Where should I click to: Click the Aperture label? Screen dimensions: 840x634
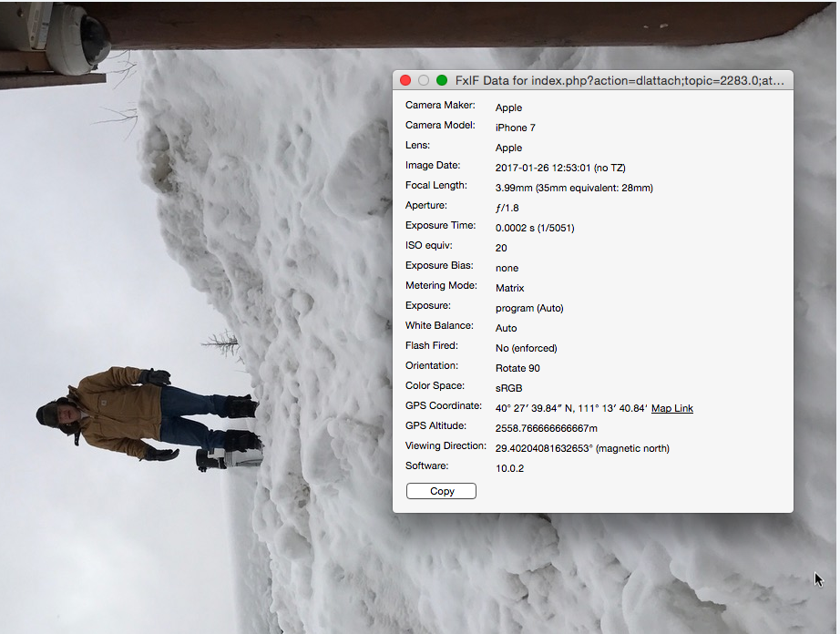coord(426,205)
